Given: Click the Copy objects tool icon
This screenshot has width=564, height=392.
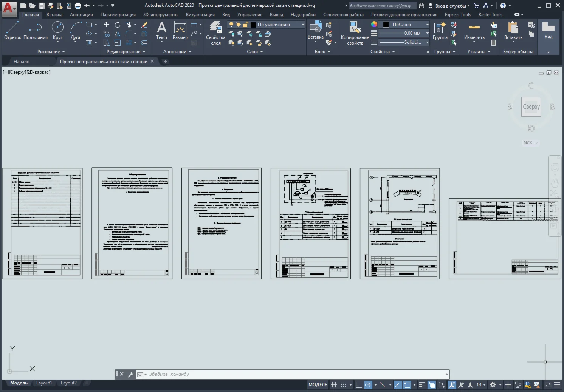Looking at the screenshot, I should click(x=107, y=34).
